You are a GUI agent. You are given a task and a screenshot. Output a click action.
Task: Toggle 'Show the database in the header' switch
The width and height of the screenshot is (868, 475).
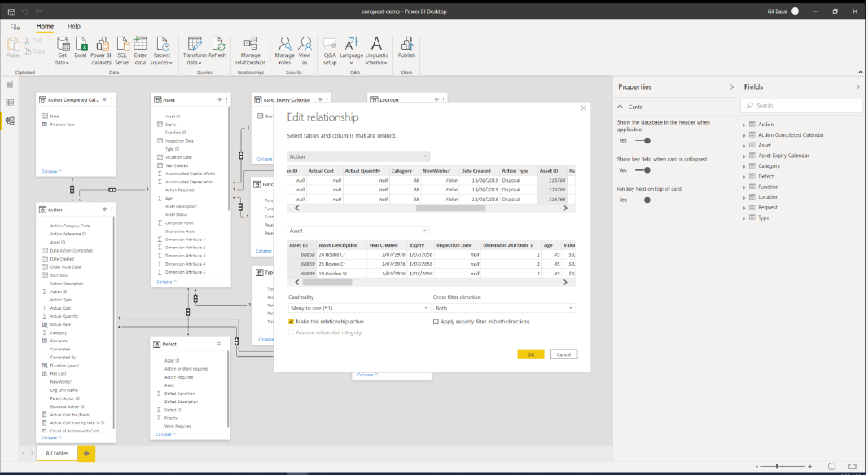point(643,141)
